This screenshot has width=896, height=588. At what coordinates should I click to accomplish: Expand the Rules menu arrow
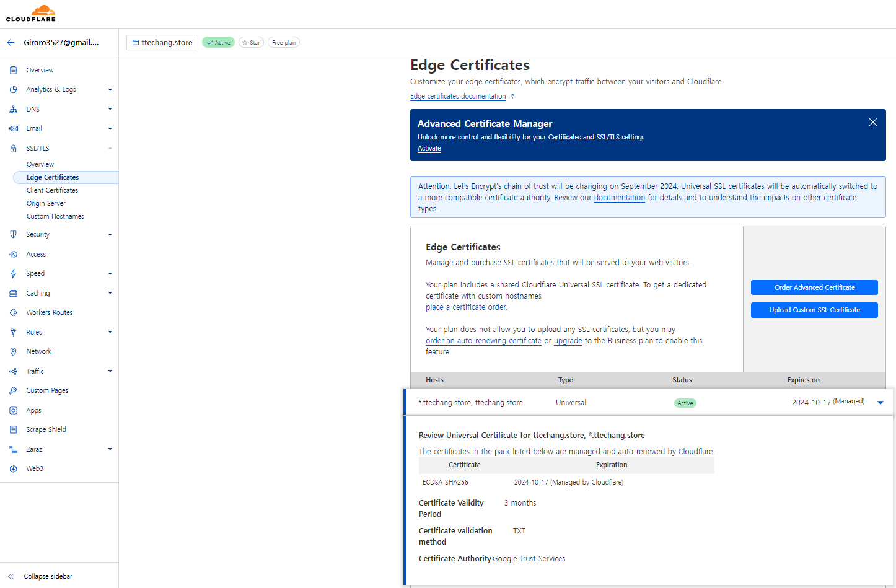click(110, 332)
